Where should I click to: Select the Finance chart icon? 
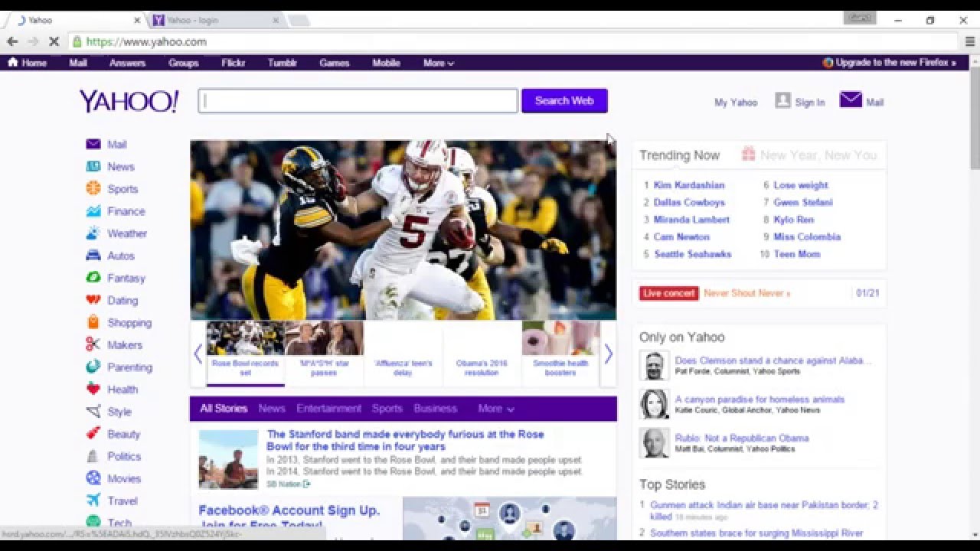(93, 210)
